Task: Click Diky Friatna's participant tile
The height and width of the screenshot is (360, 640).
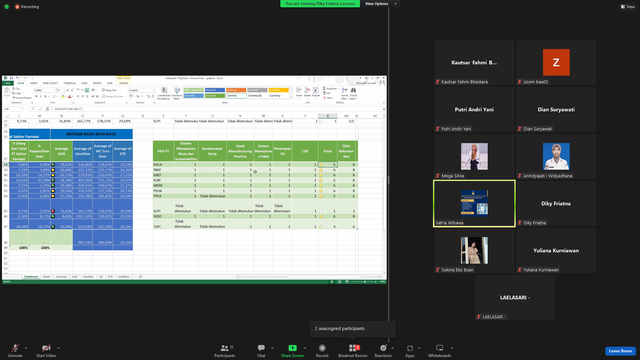Action: tap(556, 204)
